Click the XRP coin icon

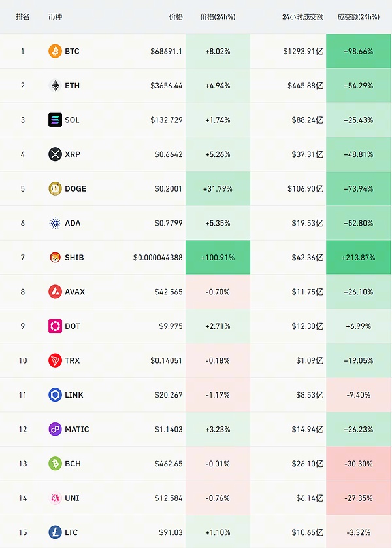[x=56, y=154]
